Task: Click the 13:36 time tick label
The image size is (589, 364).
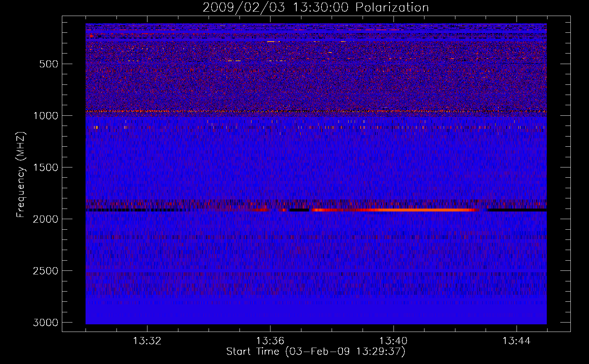Action: [x=270, y=341]
